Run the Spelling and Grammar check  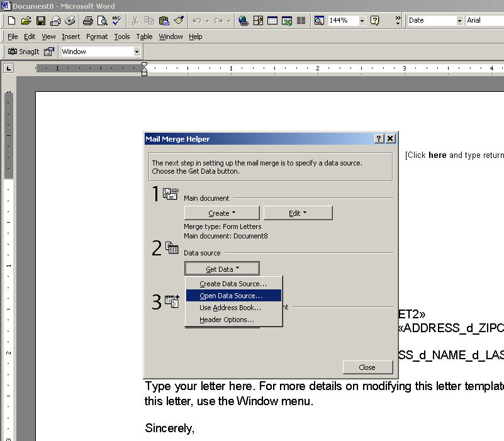coord(116,21)
